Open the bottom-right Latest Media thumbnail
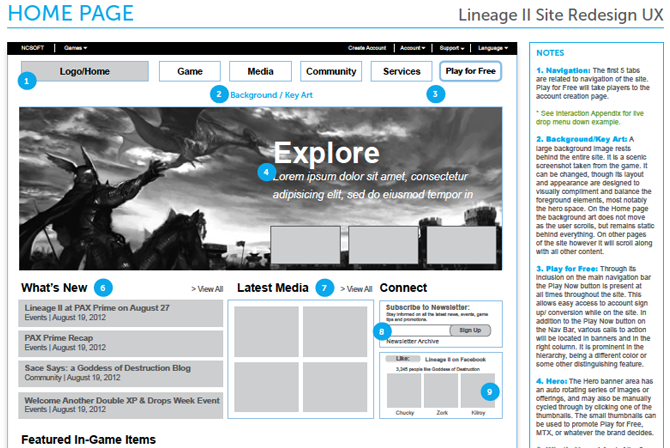Image resolution: width=670 pixels, height=448 pixels. pos(335,387)
